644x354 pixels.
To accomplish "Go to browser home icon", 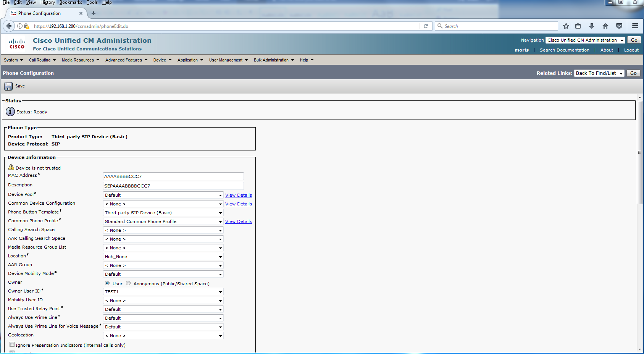I will pyautogui.click(x=605, y=26).
